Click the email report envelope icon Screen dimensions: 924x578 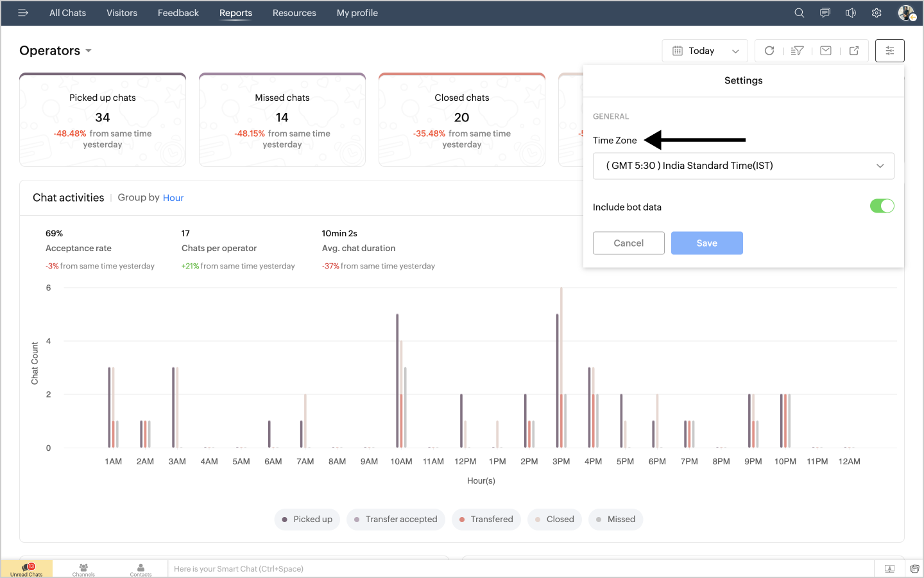tap(826, 51)
